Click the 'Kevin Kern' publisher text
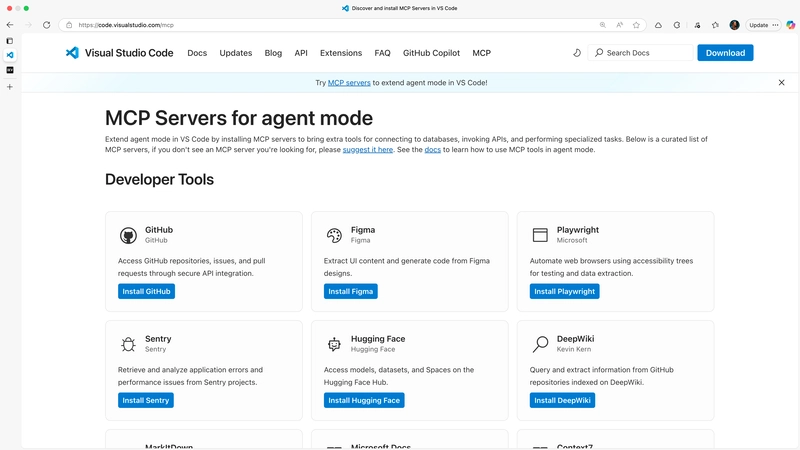800x450 pixels. coord(573,349)
